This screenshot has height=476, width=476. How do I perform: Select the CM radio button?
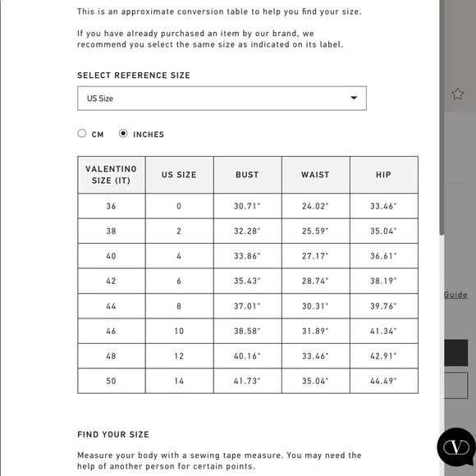pos(82,133)
